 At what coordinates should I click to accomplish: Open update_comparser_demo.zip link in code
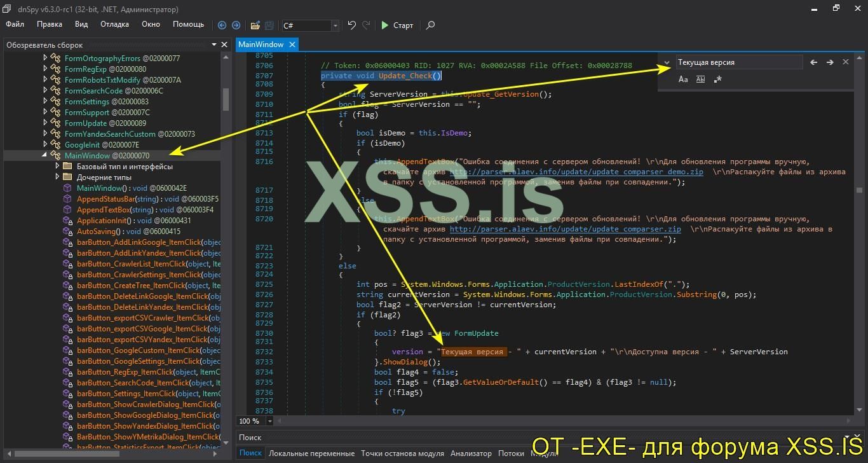[576, 172]
